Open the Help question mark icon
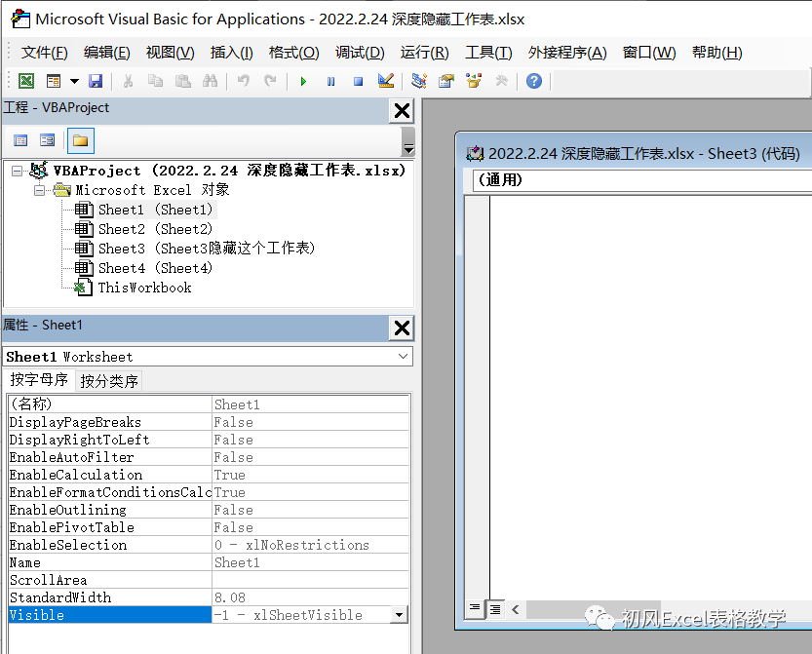 coord(534,81)
